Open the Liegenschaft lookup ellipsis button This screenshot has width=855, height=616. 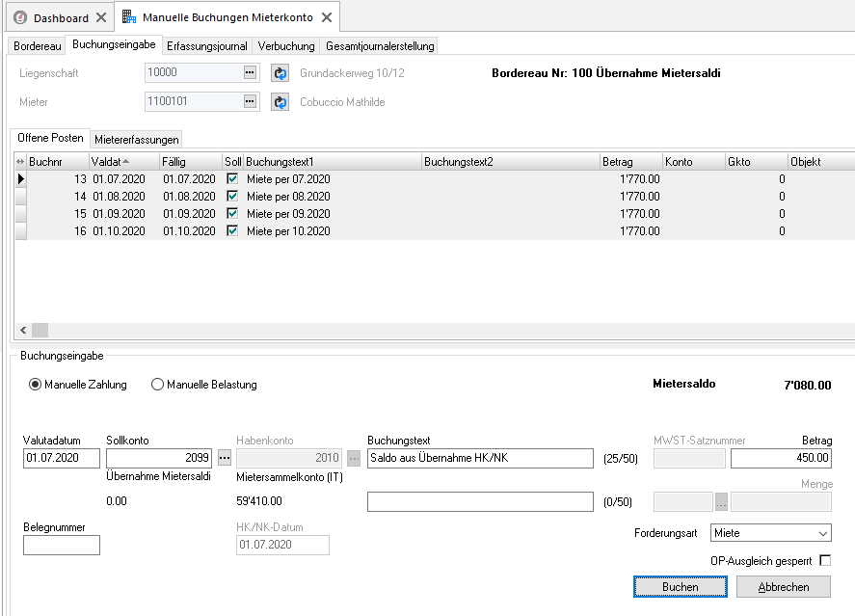click(x=250, y=72)
